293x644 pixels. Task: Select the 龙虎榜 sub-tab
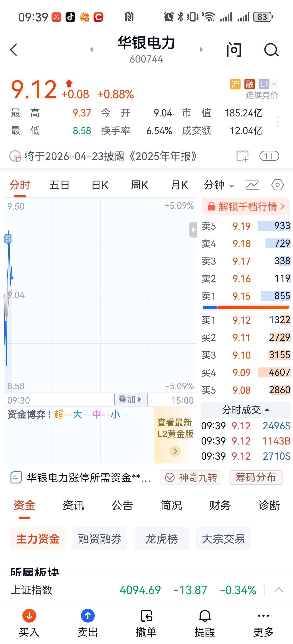pos(162,539)
